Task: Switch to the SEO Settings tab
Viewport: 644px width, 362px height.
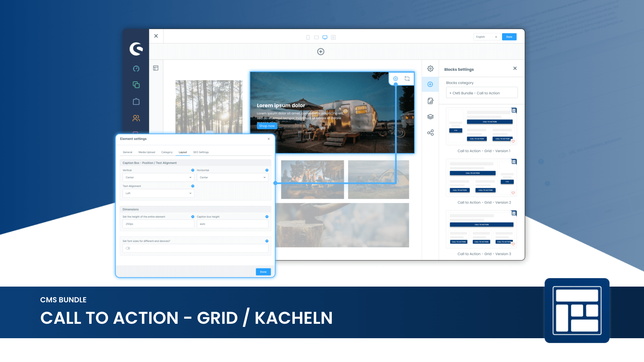Action: [201, 152]
